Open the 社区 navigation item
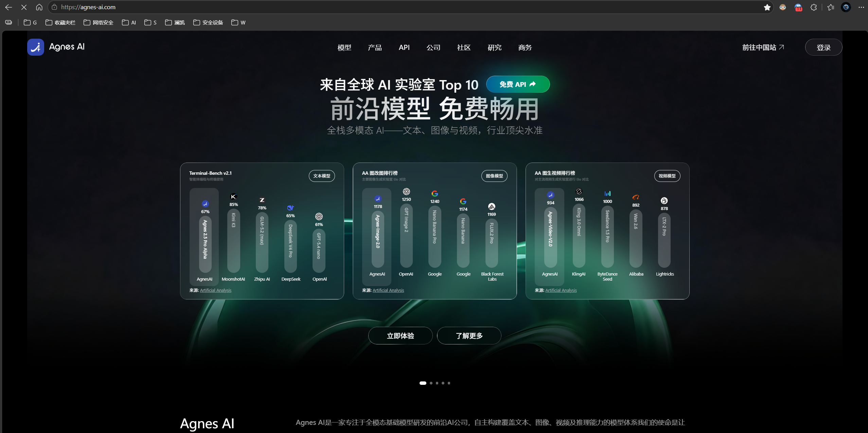The image size is (868, 433). pyautogui.click(x=464, y=48)
